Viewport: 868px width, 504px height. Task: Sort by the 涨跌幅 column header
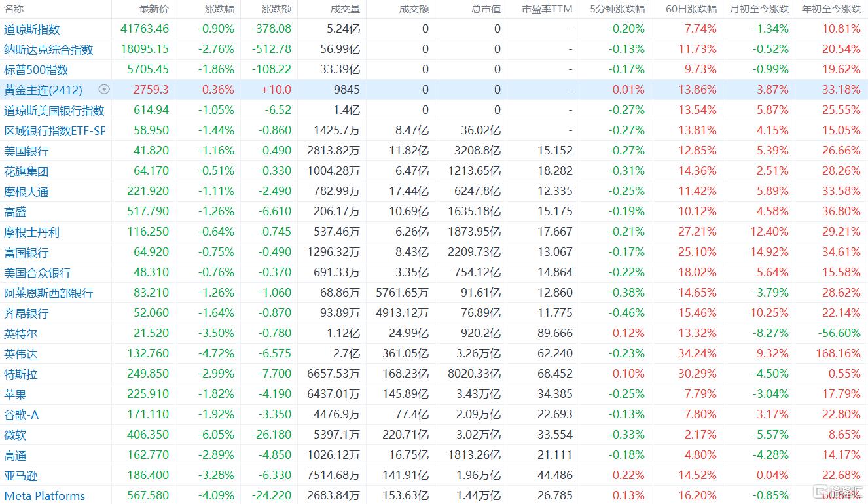pos(219,9)
